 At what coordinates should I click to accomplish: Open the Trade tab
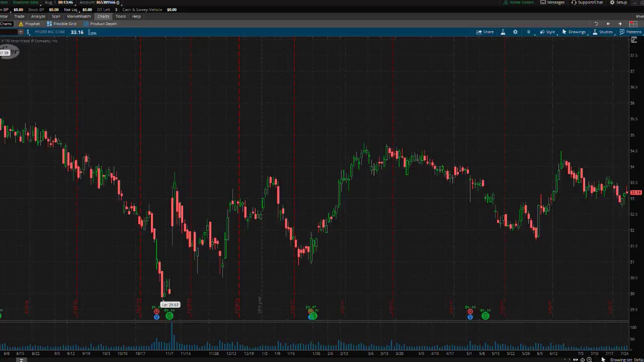19,17
